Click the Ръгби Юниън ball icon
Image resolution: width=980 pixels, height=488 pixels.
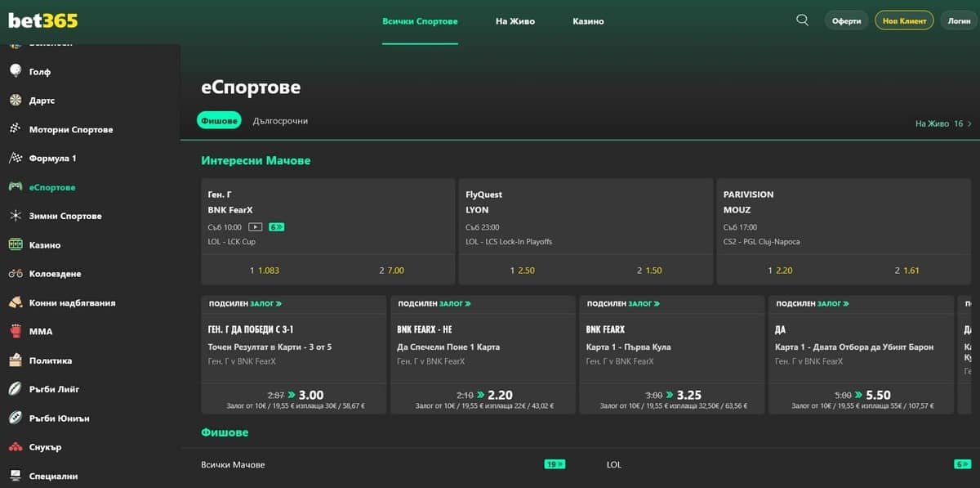(x=16, y=418)
